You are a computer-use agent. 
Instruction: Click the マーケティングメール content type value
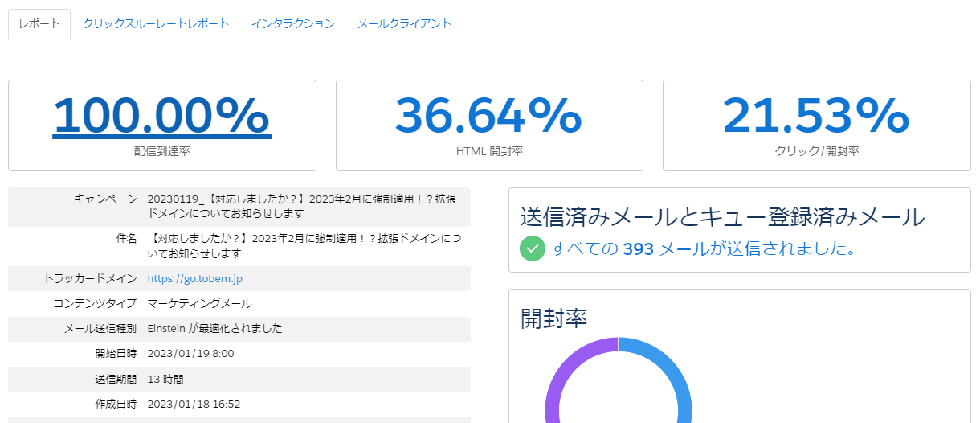200,304
